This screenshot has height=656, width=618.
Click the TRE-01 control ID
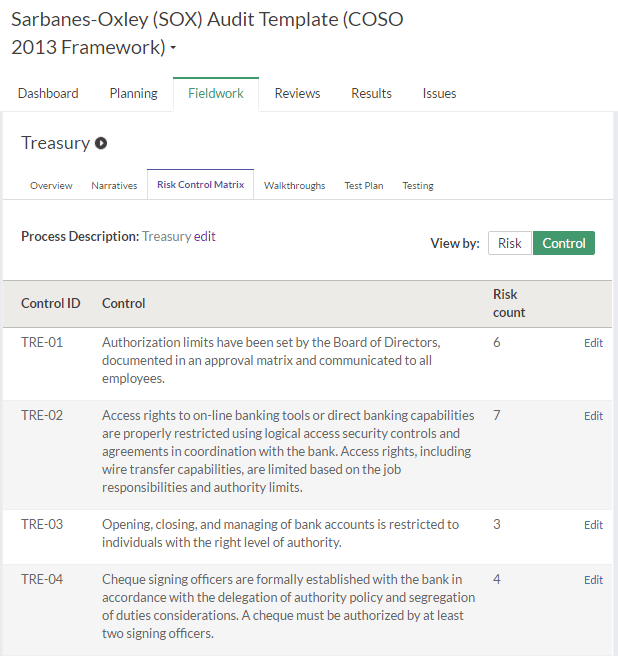pos(42,342)
